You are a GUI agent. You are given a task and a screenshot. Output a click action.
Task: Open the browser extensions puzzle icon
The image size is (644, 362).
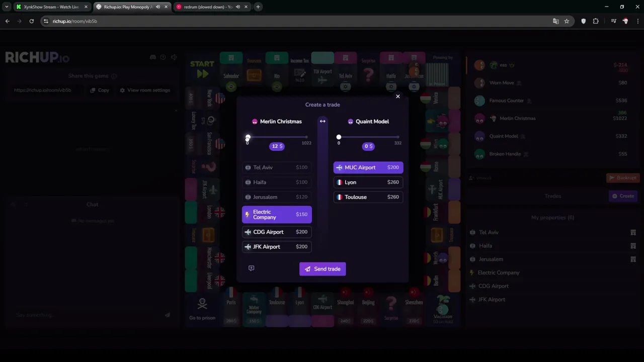coord(596,21)
